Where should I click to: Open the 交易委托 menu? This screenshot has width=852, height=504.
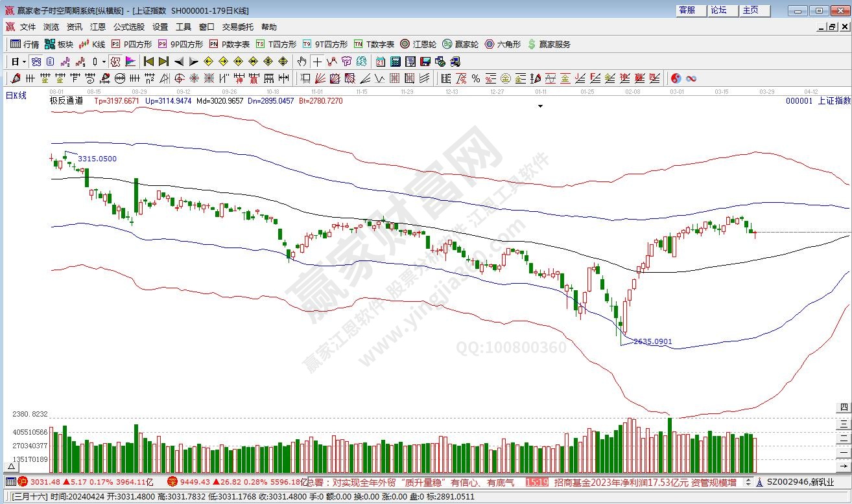point(237,27)
